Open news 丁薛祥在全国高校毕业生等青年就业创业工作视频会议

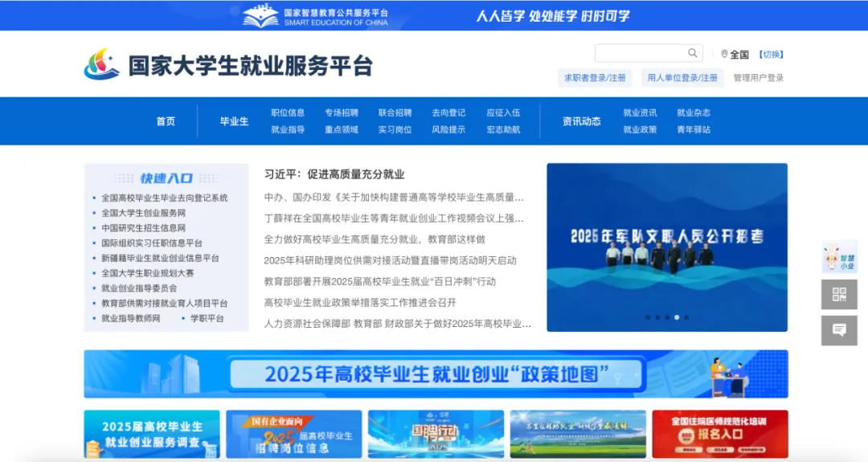click(x=394, y=218)
